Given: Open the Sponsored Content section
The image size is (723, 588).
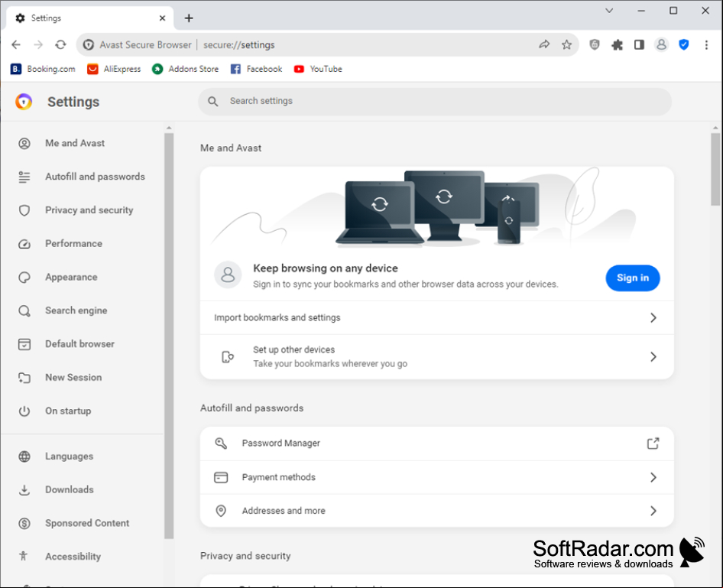Looking at the screenshot, I should (86, 523).
